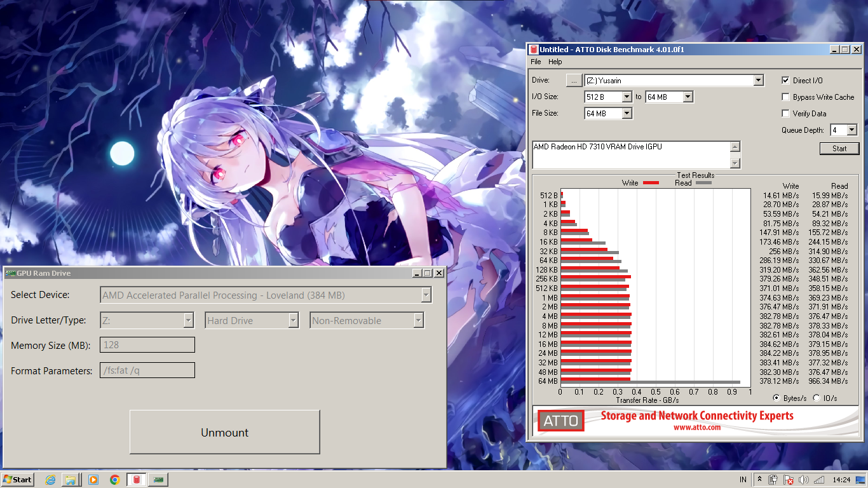Click the description text box in ATTO
This screenshot has height=488, width=868.
[x=631, y=155]
